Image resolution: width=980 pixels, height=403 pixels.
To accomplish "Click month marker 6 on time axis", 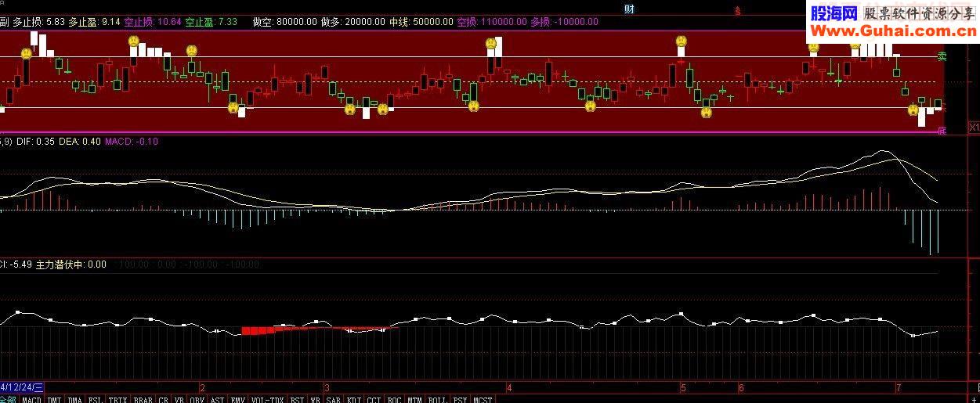I will pyautogui.click(x=741, y=387).
